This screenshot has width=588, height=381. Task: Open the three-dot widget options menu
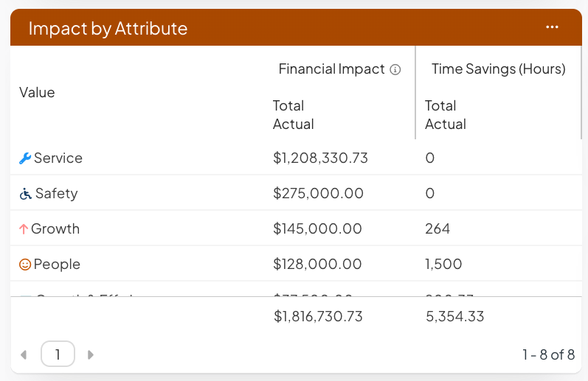552,27
